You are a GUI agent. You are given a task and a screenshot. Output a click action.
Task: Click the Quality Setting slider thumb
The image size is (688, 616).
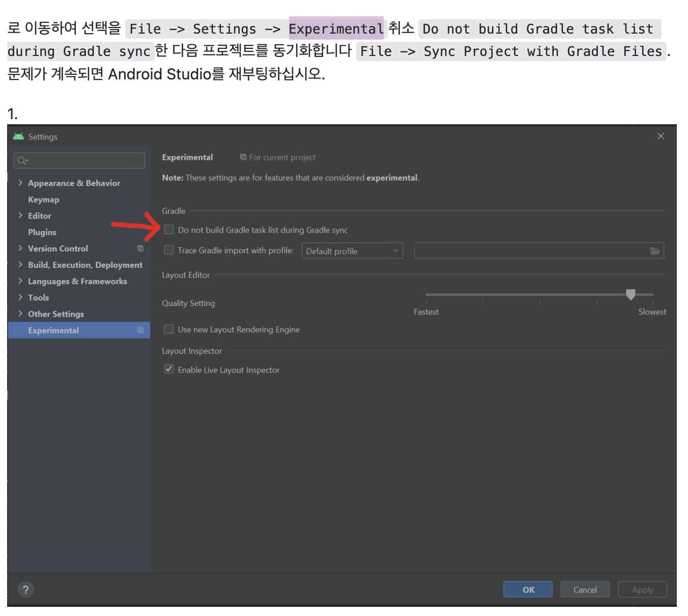click(x=630, y=294)
